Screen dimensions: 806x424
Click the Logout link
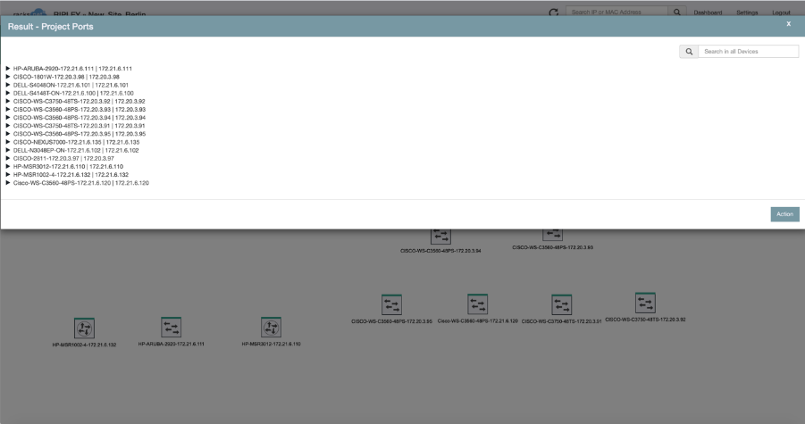pos(781,12)
